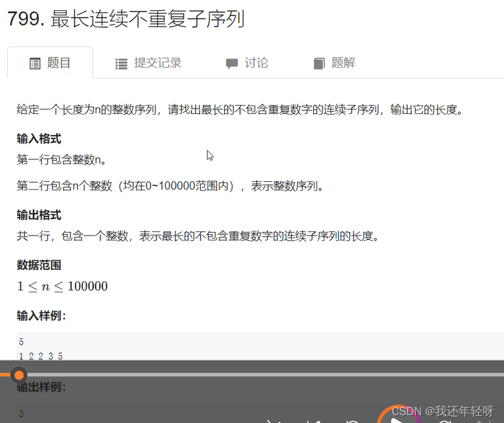Click the book icon beside 题解
The image size is (504, 423).
pyautogui.click(x=319, y=63)
